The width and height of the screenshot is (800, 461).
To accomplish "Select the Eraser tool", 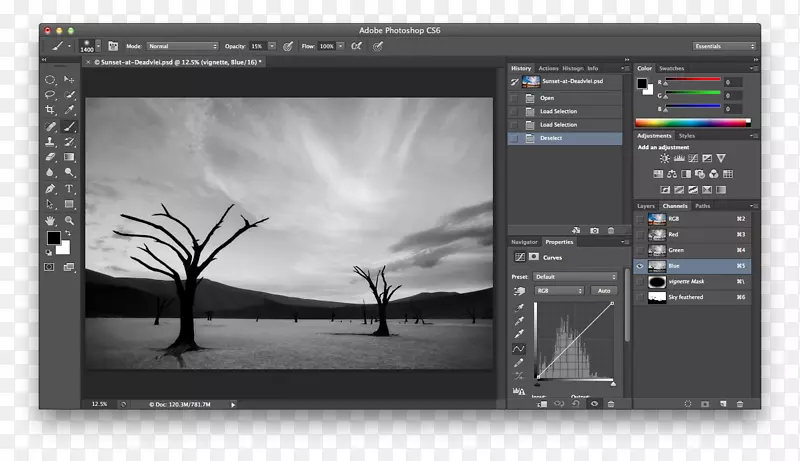I will pyautogui.click(x=49, y=157).
